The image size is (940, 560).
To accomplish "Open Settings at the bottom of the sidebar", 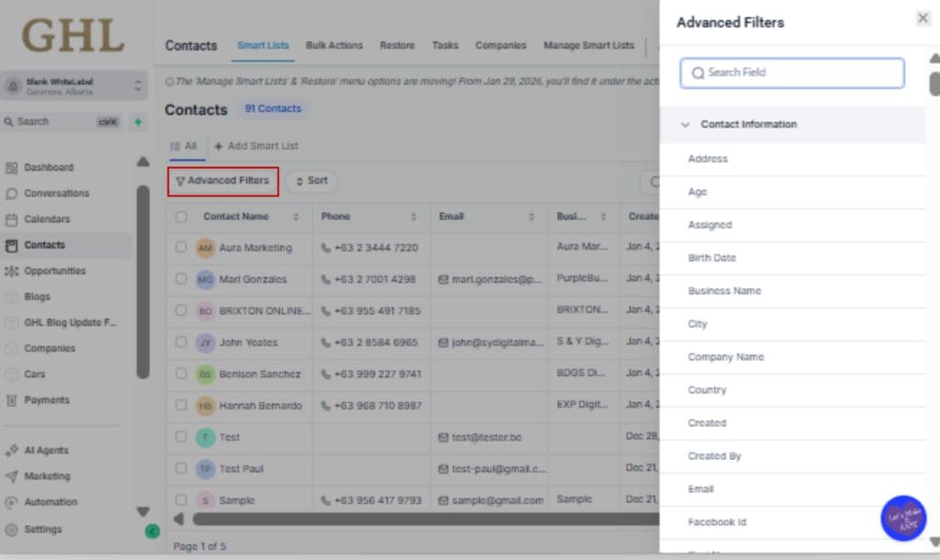I will coord(48,529).
